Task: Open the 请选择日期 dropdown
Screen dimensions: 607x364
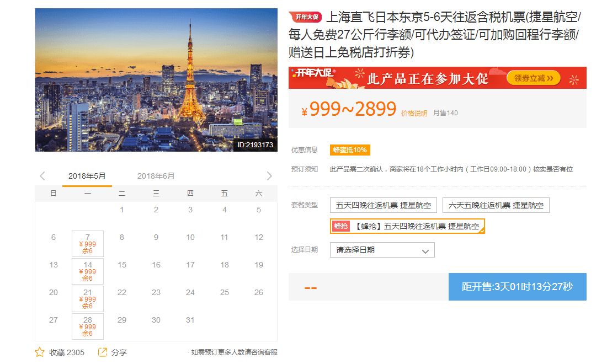Action: (382, 250)
